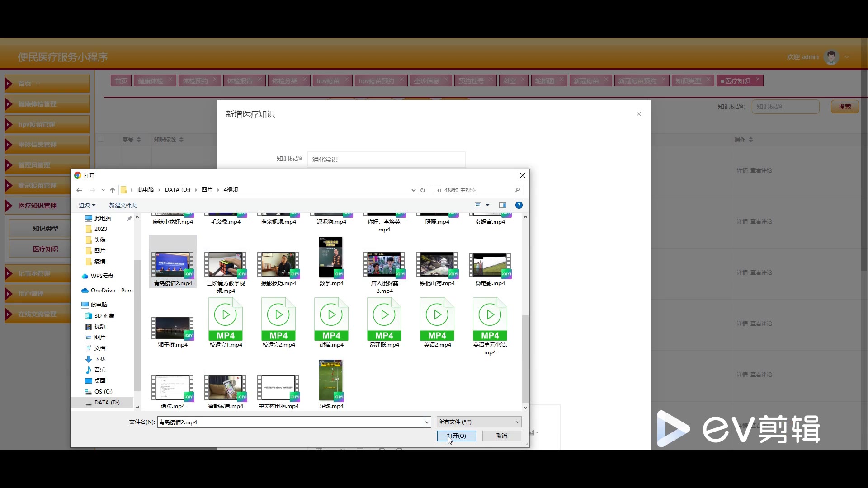Select the 能猫.mp4 file icon
Image resolution: width=868 pixels, height=488 pixels.
coord(331,319)
